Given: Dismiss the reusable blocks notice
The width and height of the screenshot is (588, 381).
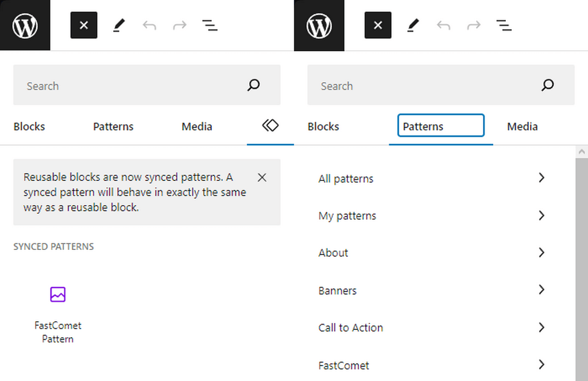Looking at the screenshot, I should (262, 177).
